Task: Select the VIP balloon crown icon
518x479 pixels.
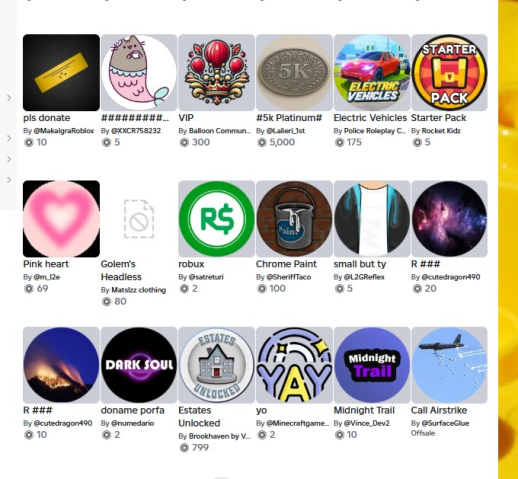Action: (x=217, y=72)
